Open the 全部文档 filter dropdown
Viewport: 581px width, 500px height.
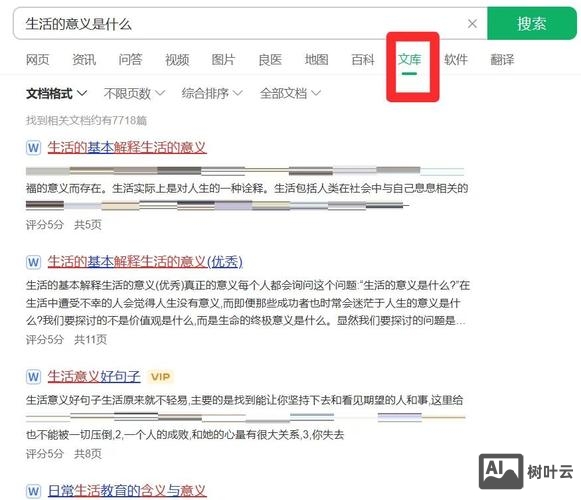pos(290,93)
